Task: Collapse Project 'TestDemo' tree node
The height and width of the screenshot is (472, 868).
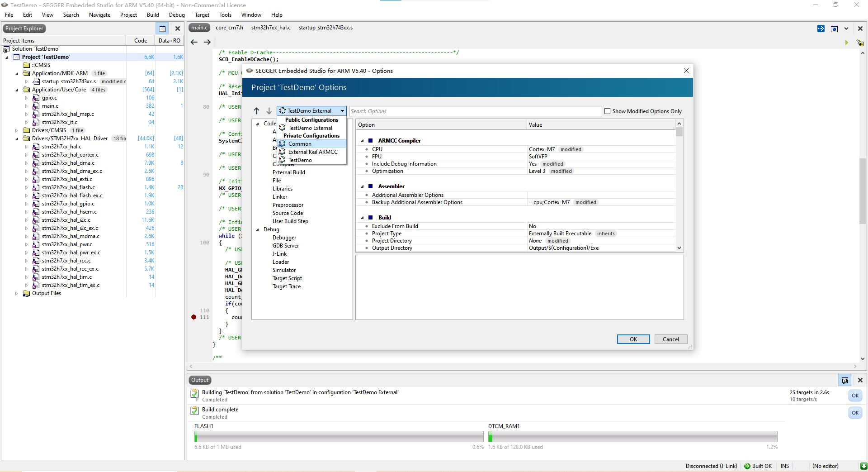Action: tap(7, 57)
